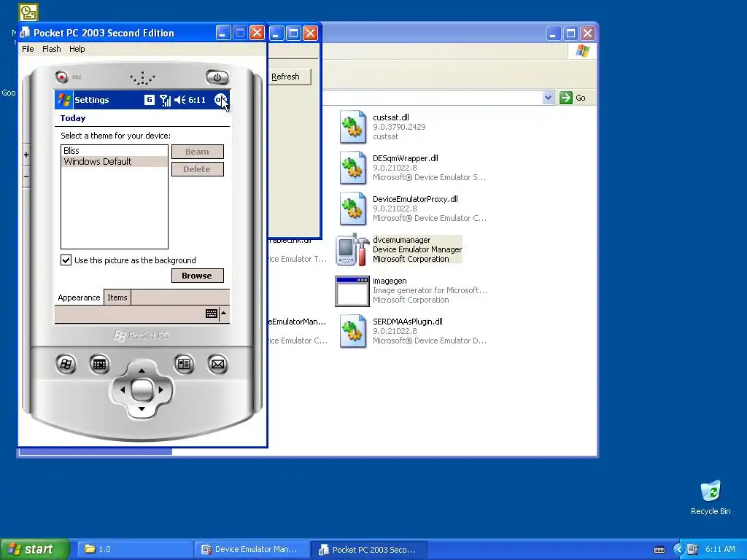Select DESqmWrapper.dll file icon
This screenshot has width=747, height=560.
click(x=353, y=168)
